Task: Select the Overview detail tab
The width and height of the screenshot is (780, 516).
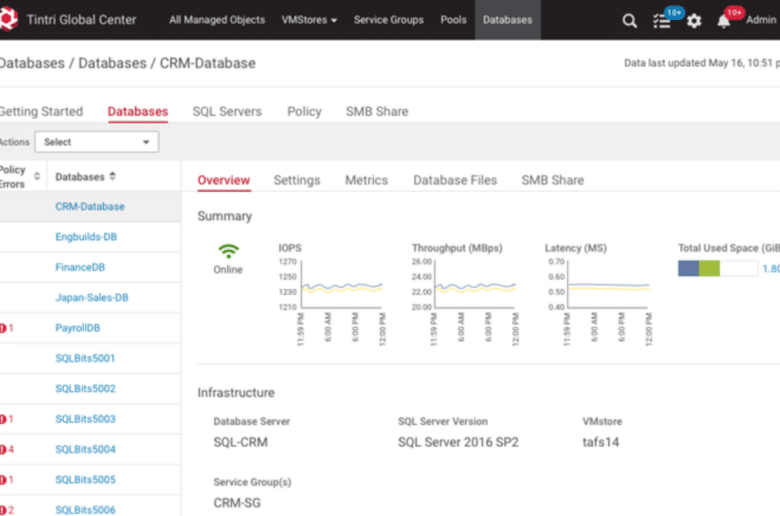Action: pyautogui.click(x=224, y=180)
